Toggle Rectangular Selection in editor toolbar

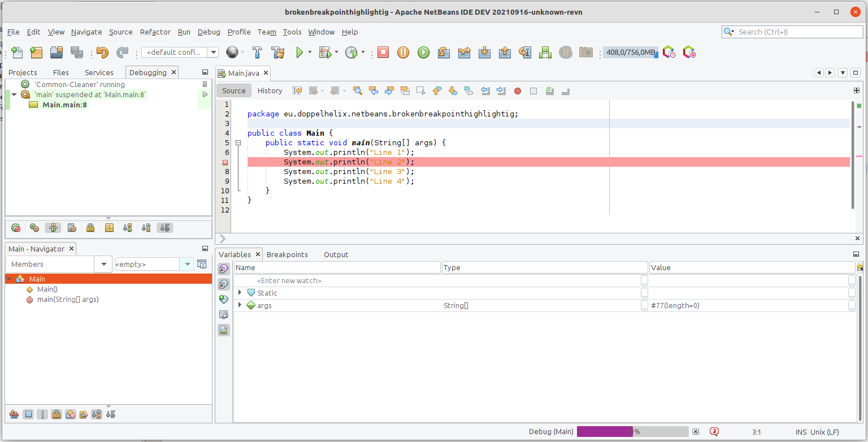coord(420,90)
